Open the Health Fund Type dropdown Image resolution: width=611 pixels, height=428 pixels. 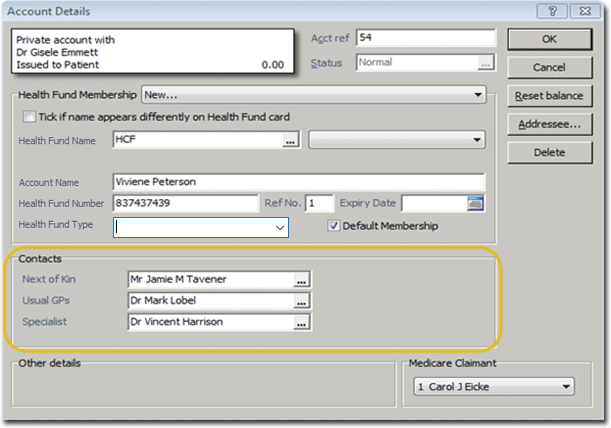280,228
